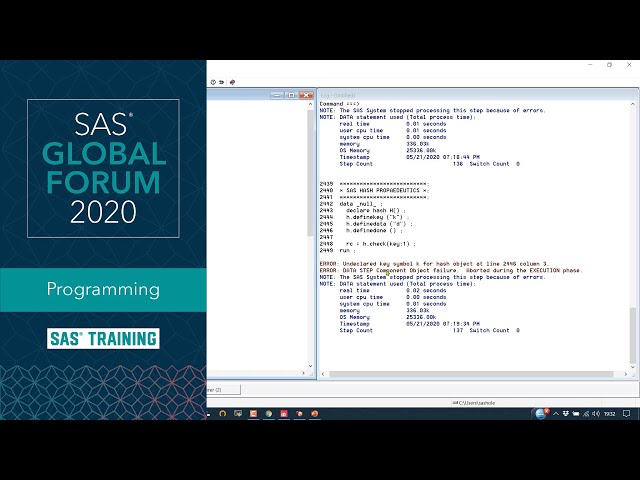Image resolution: width=640 pixels, height=480 pixels.
Task: Click the globe icon with red X badge
Action: tap(542, 413)
